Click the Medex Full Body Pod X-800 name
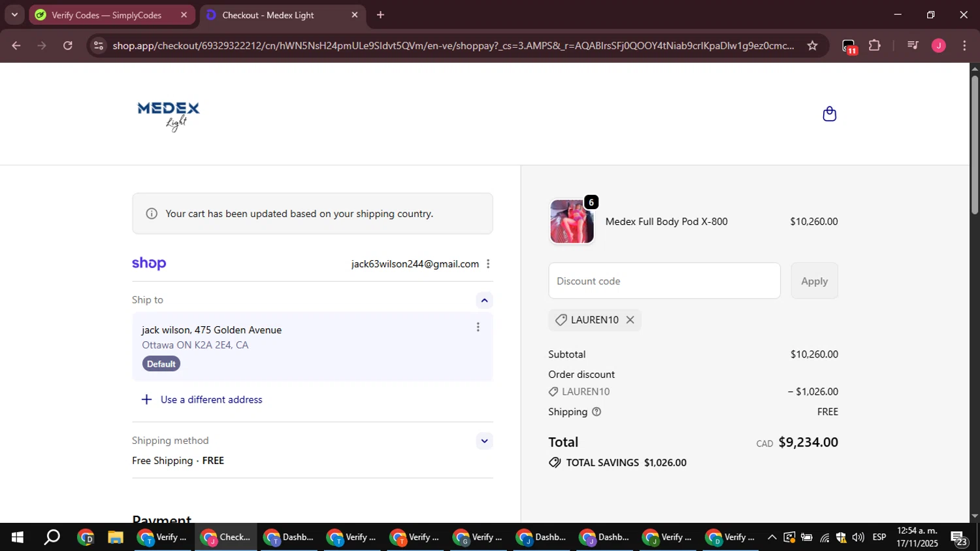The image size is (980, 551). pos(666,222)
